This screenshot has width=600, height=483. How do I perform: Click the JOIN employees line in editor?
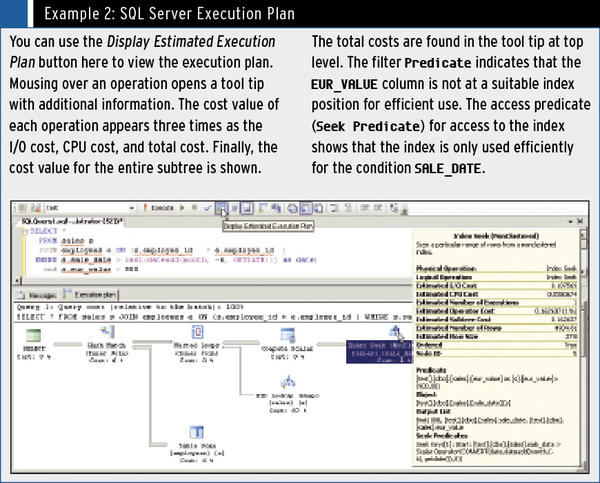[162, 250]
